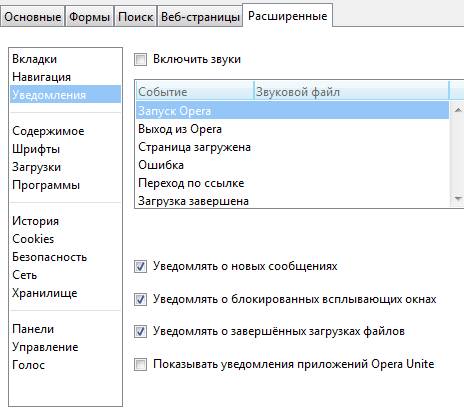The image size is (464, 417).
Task: Sort by the Звуковой файл column header
Action: click(352, 91)
